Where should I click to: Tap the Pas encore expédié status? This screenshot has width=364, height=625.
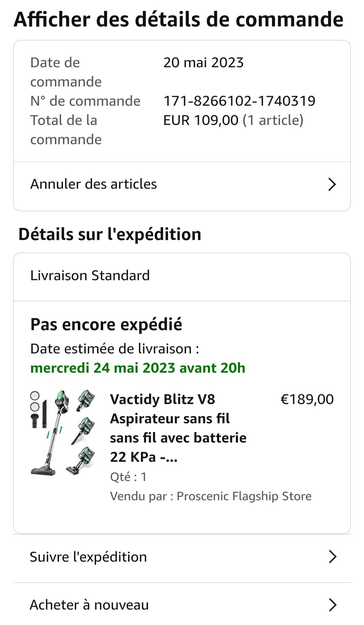[106, 325]
